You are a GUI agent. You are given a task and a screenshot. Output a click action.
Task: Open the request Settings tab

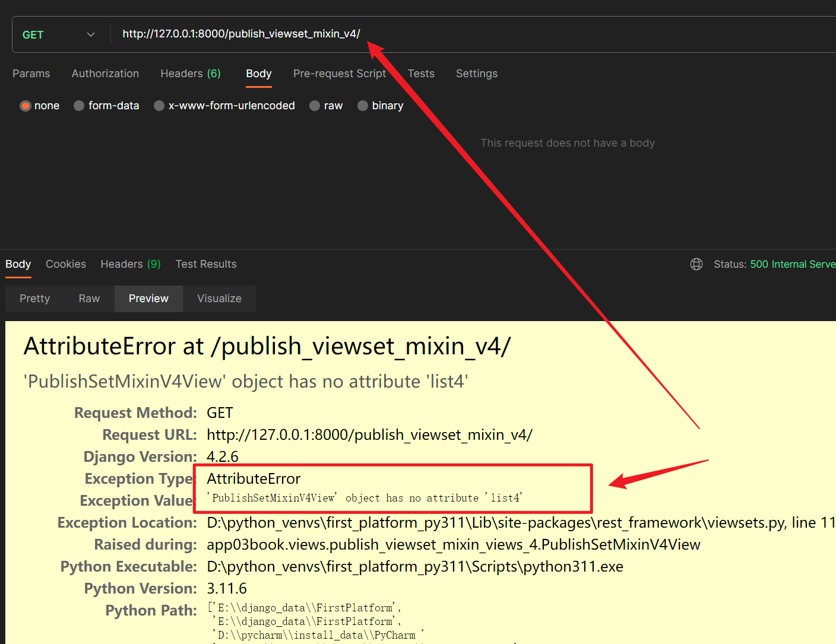(x=477, y=73)
